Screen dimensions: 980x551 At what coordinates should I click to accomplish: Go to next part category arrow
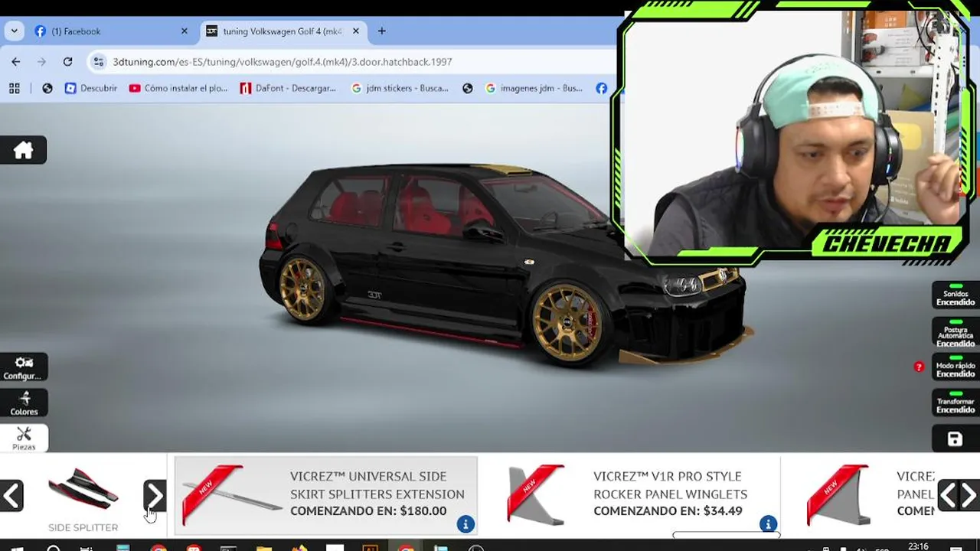pyautogui.click(x=154, y=496)
